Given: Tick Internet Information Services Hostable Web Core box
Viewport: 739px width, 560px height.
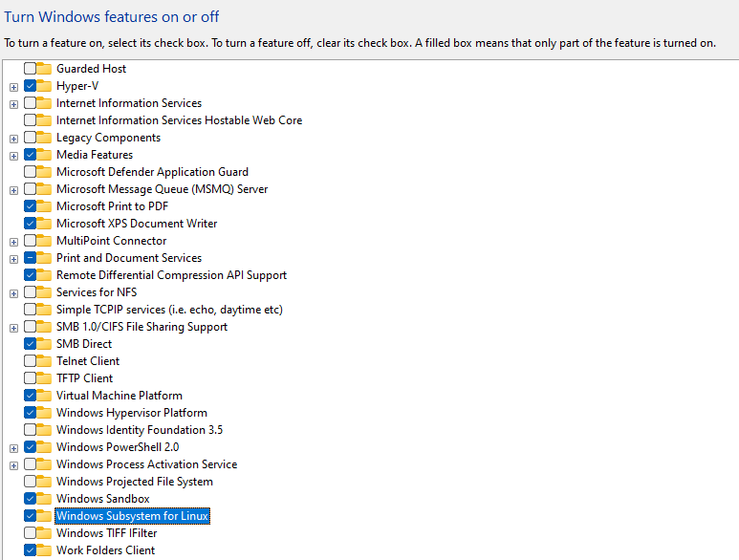Looking at the screenshot, I should click(31, 120).
